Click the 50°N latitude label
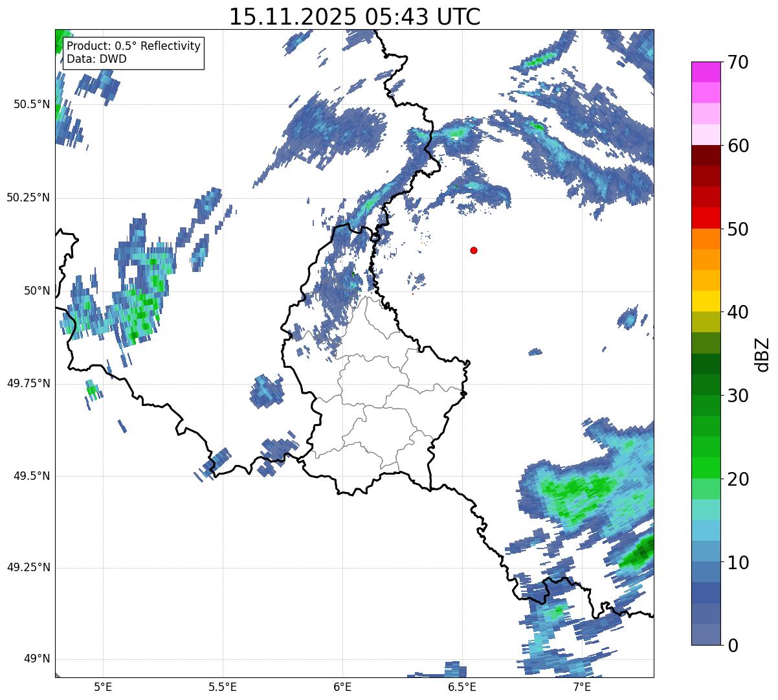This screenshot has width=778, height=700. pyautogui.click(x=37, y=291)
